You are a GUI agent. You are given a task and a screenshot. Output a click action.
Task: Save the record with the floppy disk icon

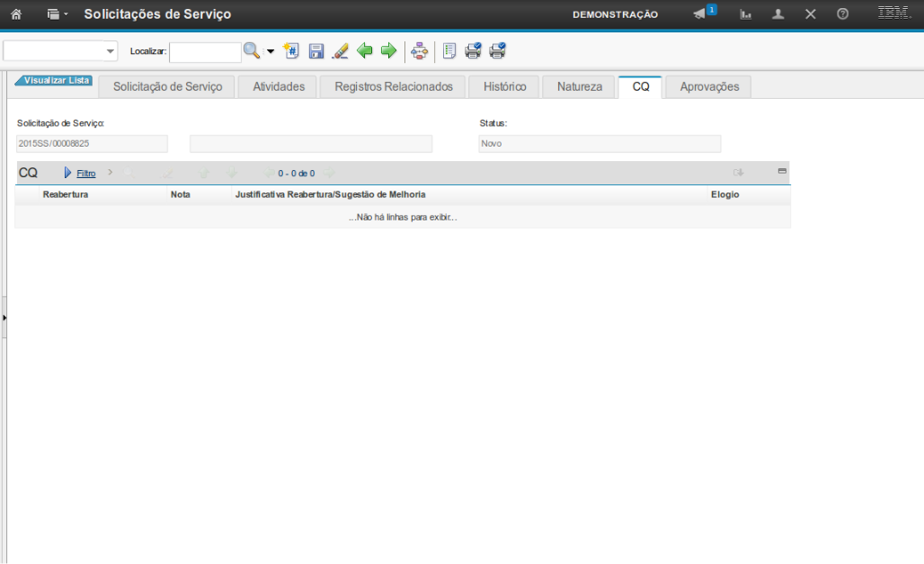point(316,51)
